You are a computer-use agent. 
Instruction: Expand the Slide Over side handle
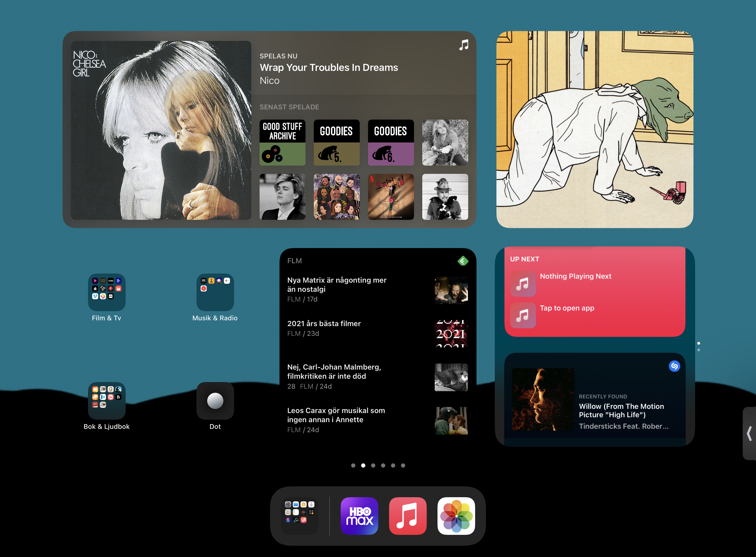tap(750, 433)
